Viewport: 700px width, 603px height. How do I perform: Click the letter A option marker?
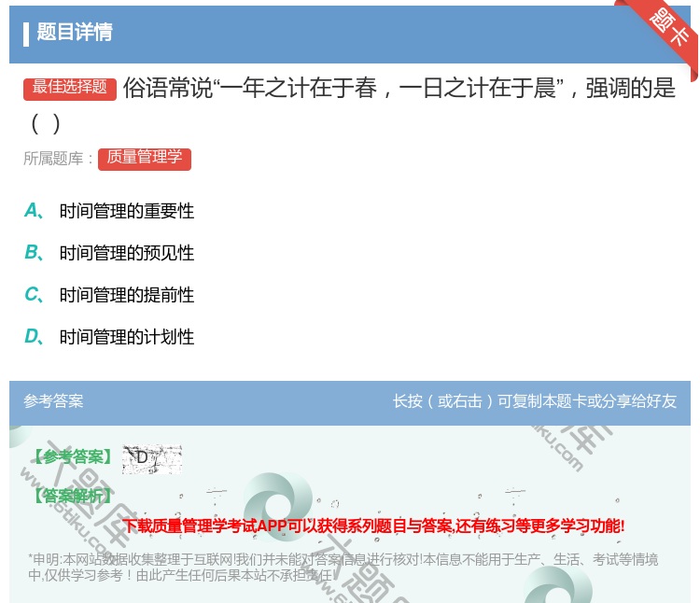tap(34, 211)
